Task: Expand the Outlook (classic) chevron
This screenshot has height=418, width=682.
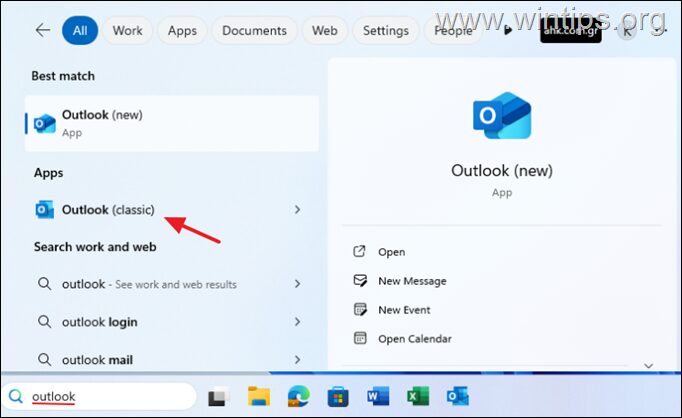Action: tap(298, 210)
